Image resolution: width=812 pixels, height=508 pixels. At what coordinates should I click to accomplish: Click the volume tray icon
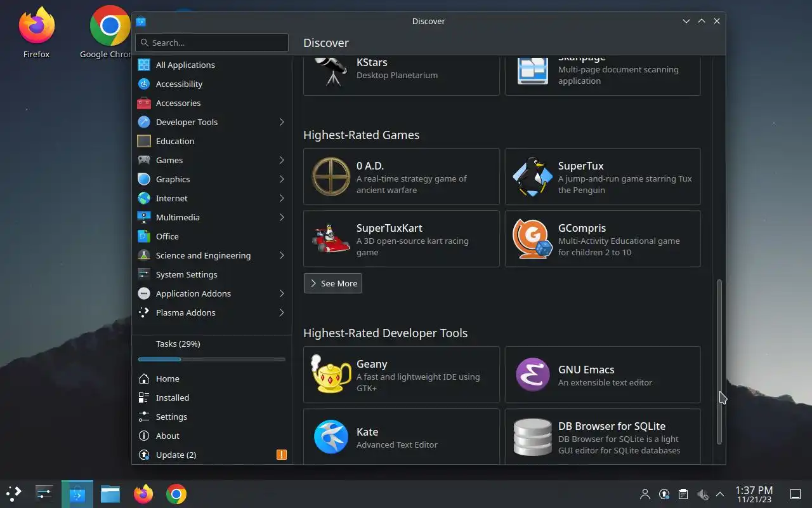[x=702, y=494]
